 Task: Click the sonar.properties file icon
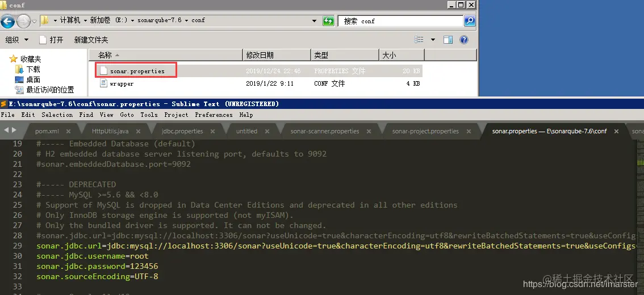click(x=103, y=71)
